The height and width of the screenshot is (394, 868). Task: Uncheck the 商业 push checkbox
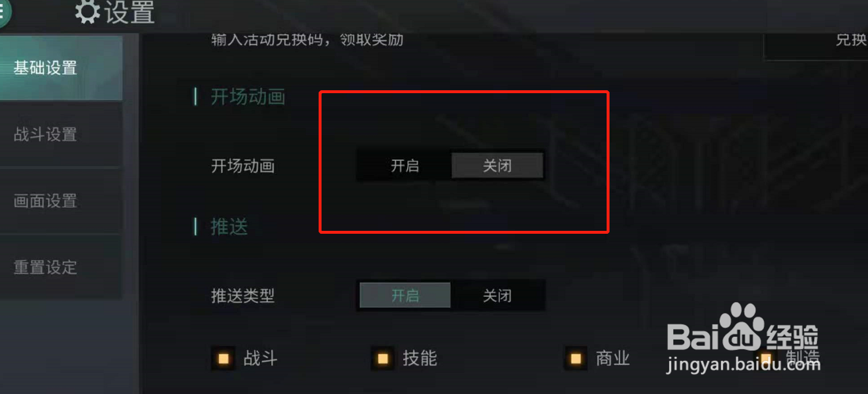pos(575,359)
